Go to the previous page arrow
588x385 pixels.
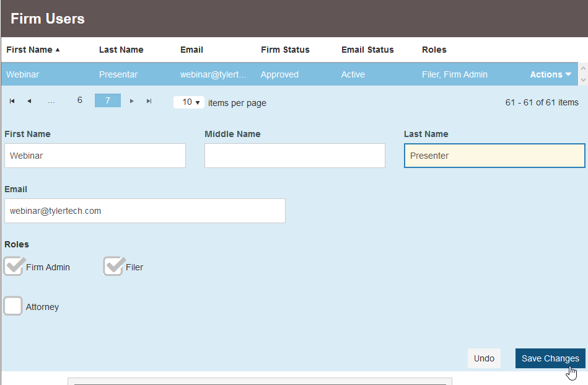coord(29,101)
